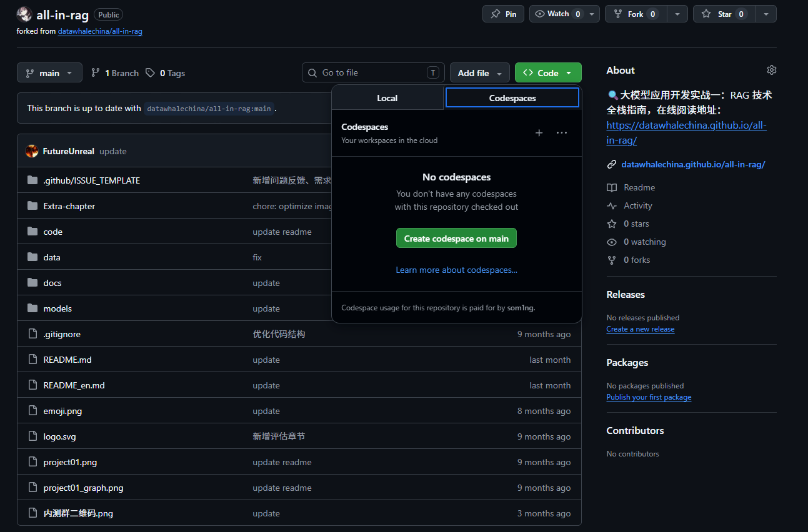Open the models folder
This screenshot has height=532, width=808.
point(57,308)
